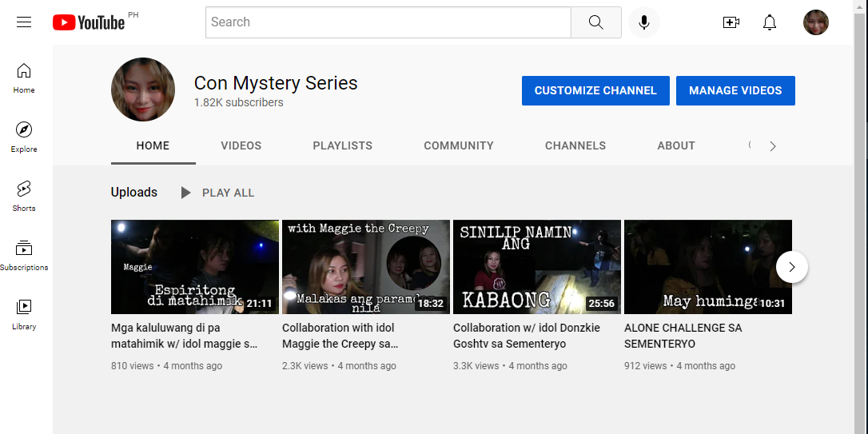
Task: Click the YouTube logo
Action: click(x=89, y=22)
